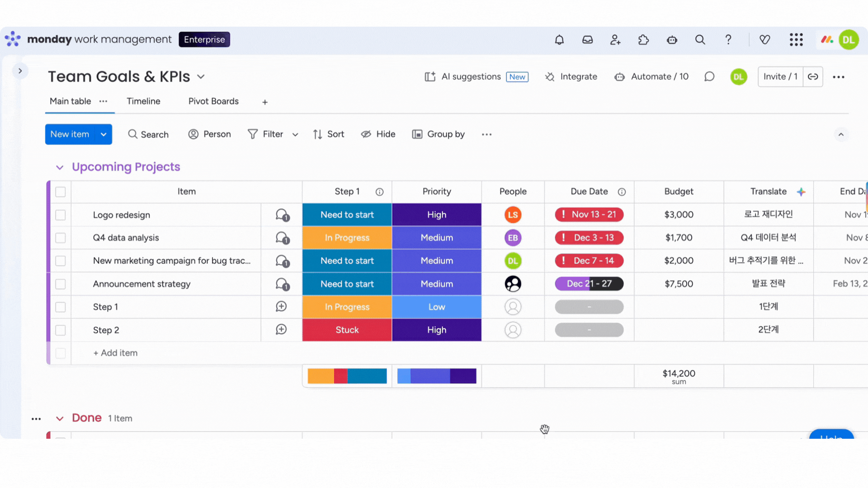The height and width of the screenshot is (488, 868).
Task: Switch to the Pivot Boards tab
Action: coord(213,101)
